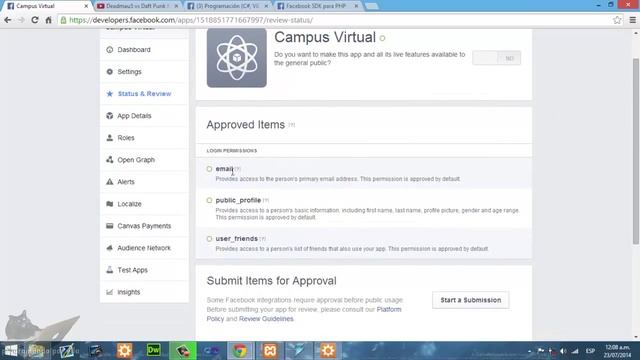Click the Localize flag icon

coord(109,204)
